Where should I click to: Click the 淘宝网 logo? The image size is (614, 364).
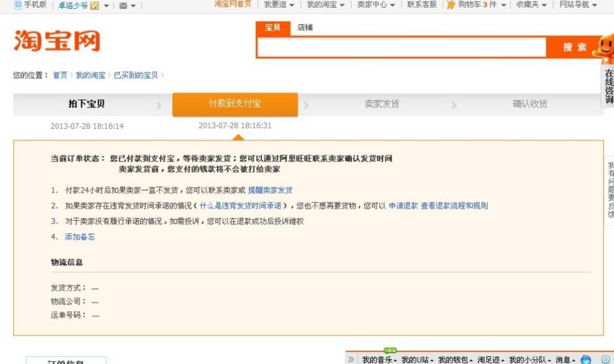pos(57,40)
